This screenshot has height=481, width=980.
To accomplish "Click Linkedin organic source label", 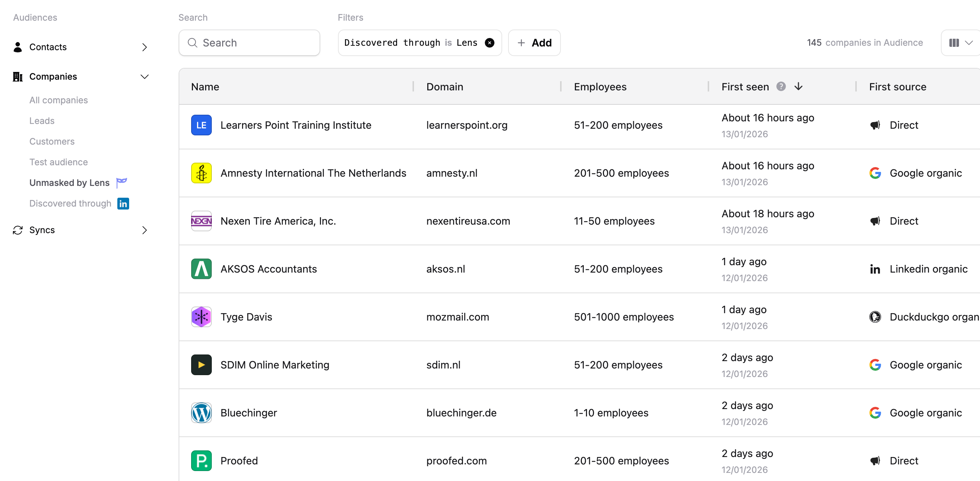I will coord(929,269).
